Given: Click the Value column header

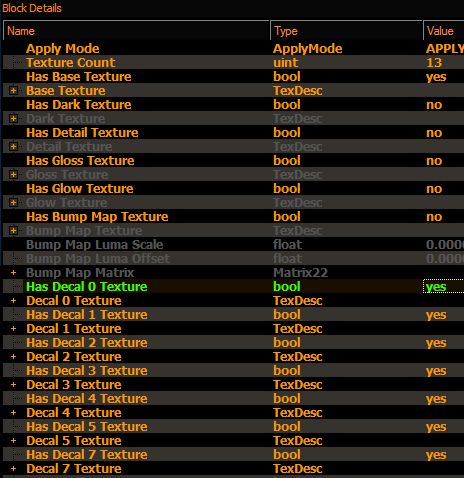Looking at the screenshot, I should (x=444, y=31).
